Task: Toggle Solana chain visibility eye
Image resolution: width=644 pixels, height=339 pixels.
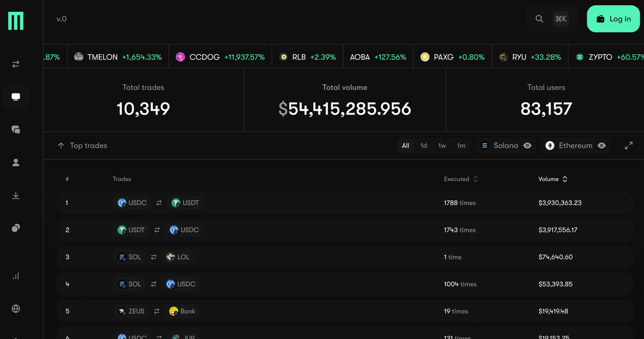Action: 527,145
